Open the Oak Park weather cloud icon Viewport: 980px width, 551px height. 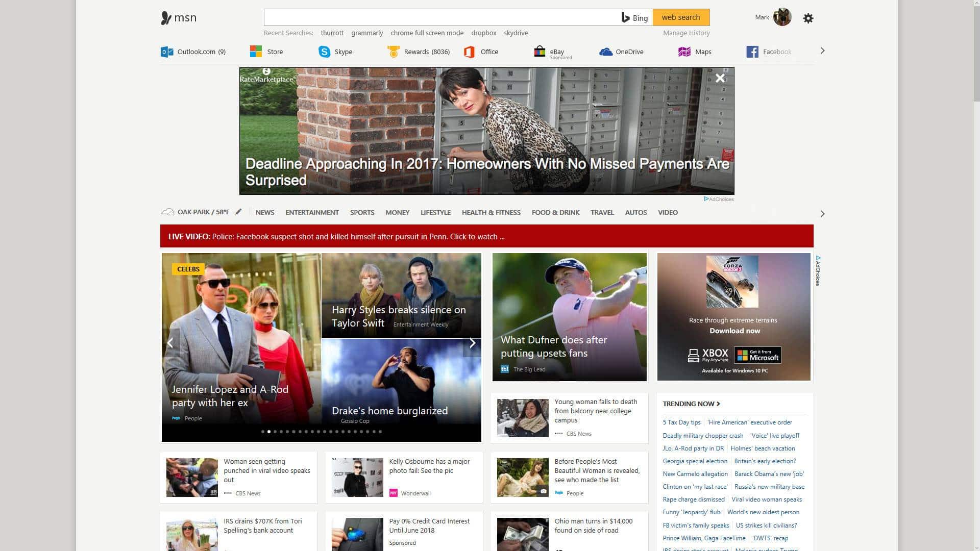pyautogui.click(x=167, y=212)
